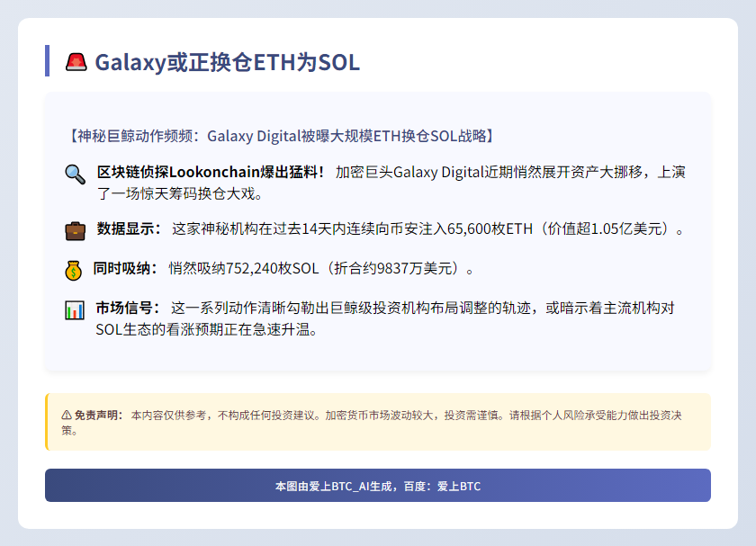Image resolution: width=756 pixels, height=546 pixels.
Task: Click the text 了一场惊天筹码换仓大戏
Action: (180, 193)
